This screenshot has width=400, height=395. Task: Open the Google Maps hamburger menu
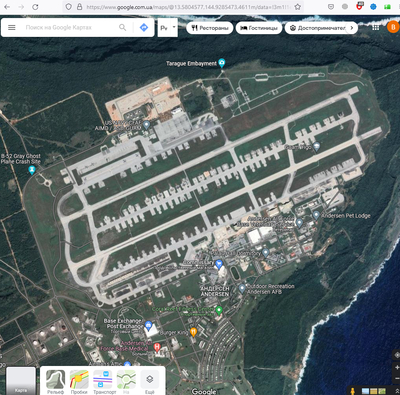(12, 27)
